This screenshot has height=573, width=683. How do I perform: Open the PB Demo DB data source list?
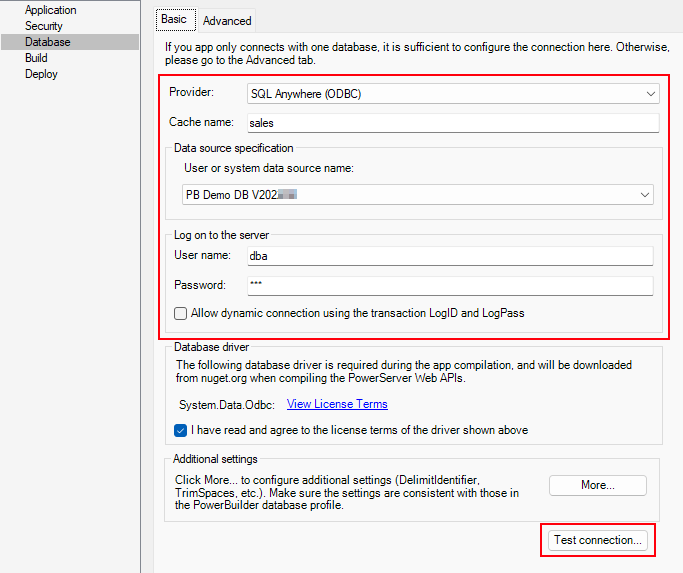pos(410,195)
